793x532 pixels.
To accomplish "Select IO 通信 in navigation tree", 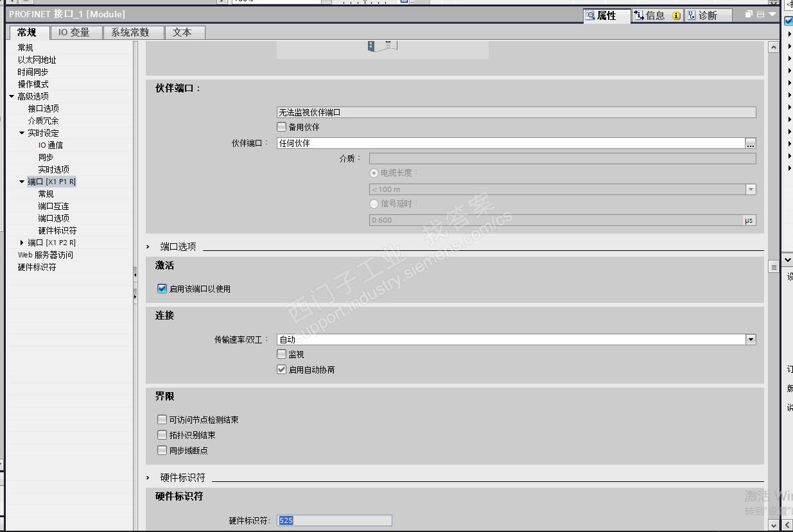I will (51, 145).
